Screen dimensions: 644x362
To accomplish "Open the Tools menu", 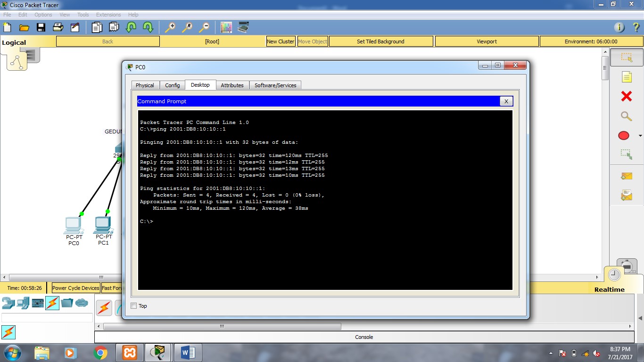I will tap(83, 15).
